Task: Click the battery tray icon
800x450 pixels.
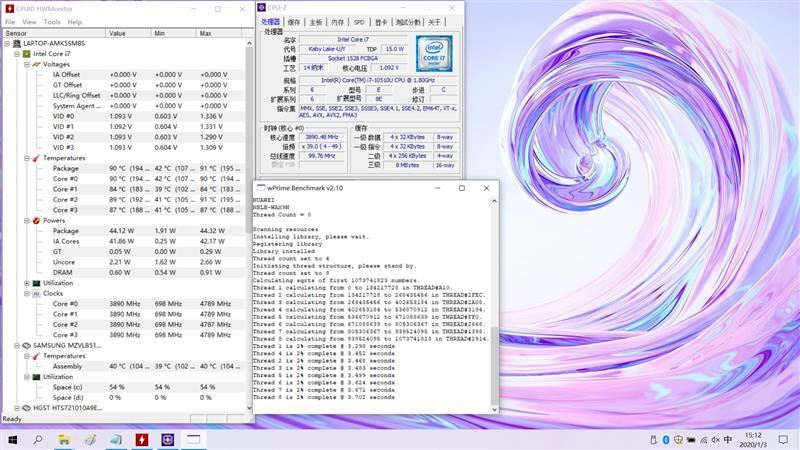Action: tap(691, 440)
